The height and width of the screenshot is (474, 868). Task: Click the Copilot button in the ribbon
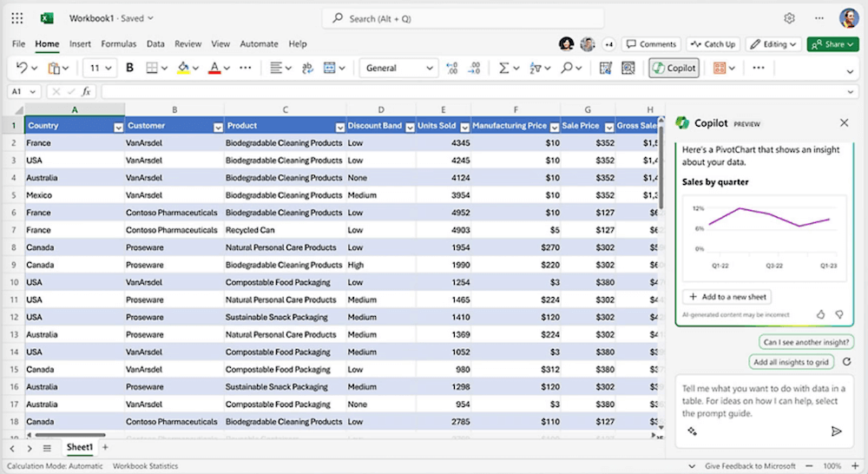[674, 68]
